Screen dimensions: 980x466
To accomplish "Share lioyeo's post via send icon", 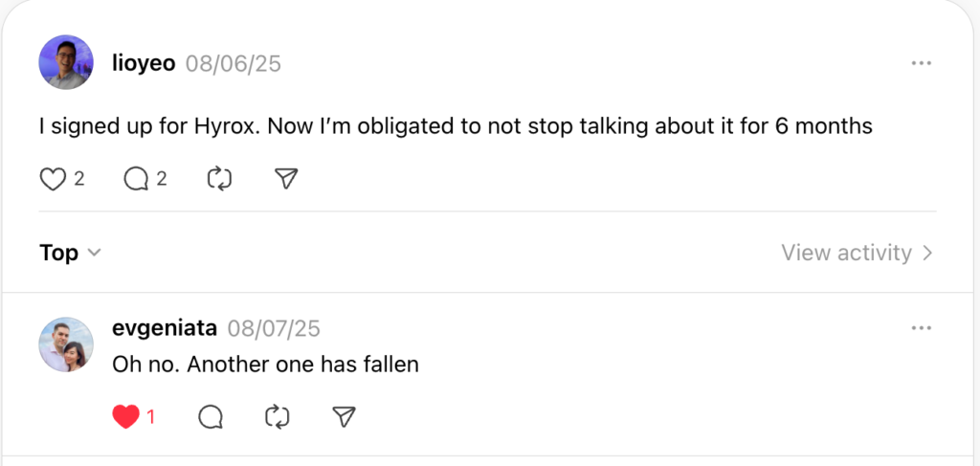I will tap(286, 179).
